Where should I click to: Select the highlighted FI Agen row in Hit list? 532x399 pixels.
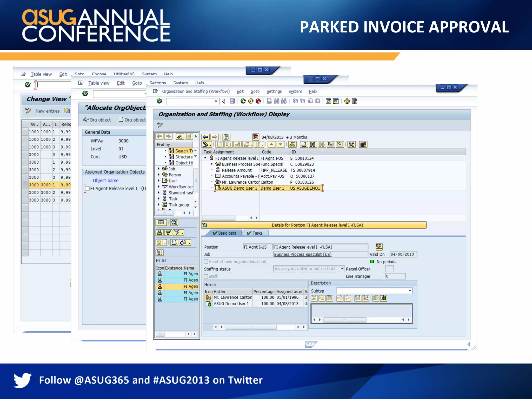coord(177,286)
